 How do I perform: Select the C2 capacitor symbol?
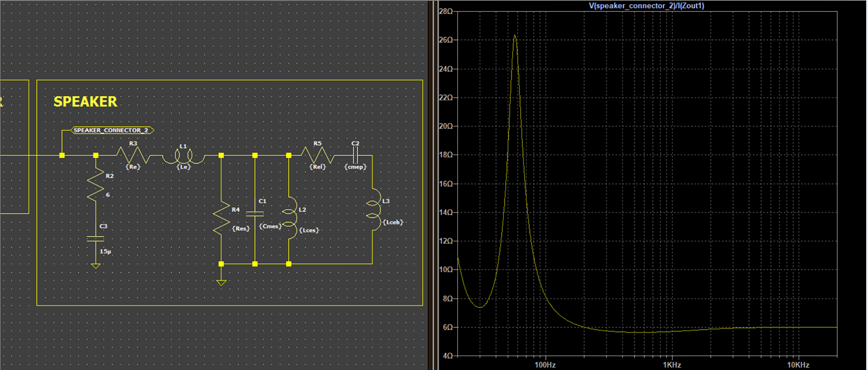[355, 156]
